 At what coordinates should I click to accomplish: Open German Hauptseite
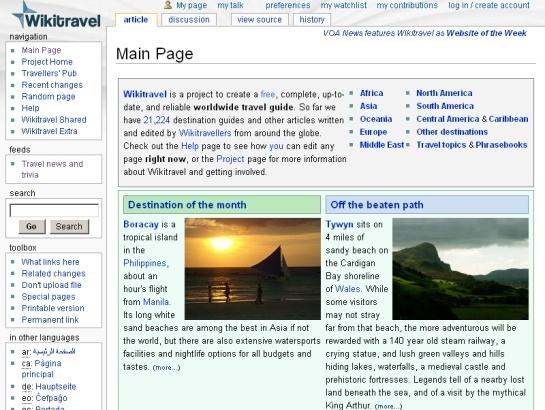pos(56,386)
